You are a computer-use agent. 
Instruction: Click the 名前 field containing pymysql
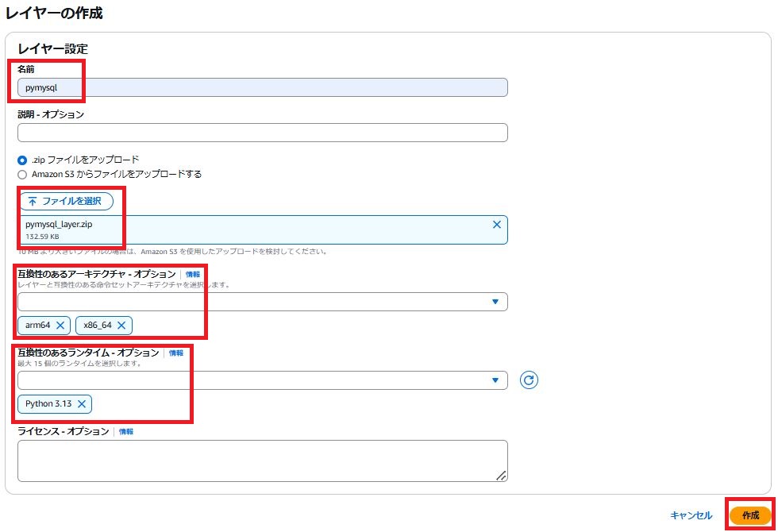pos(262,87)
